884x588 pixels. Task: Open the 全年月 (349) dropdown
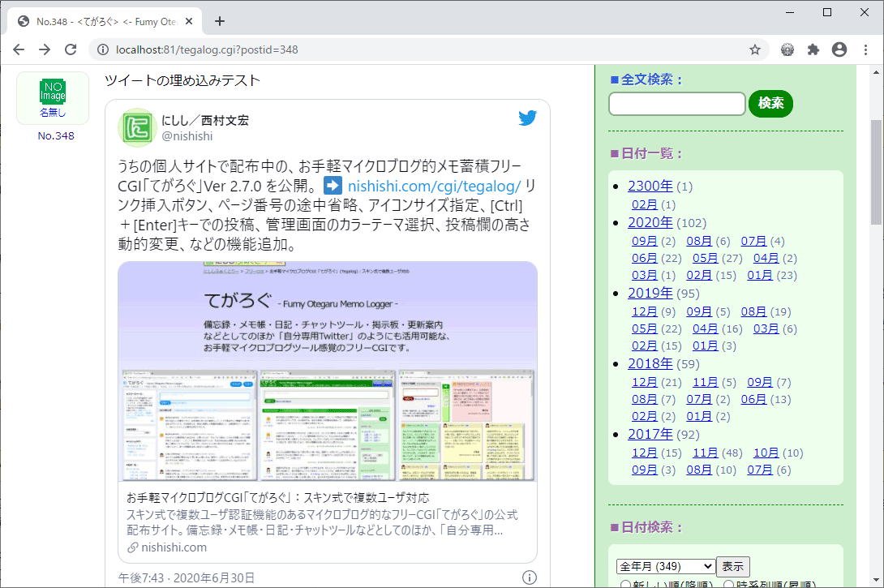click(666, 566)
